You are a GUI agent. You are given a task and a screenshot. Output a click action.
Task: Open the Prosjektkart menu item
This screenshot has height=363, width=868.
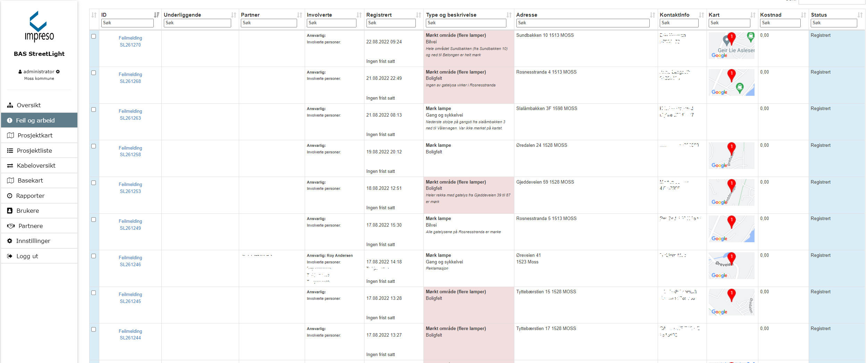click(35, 135)
